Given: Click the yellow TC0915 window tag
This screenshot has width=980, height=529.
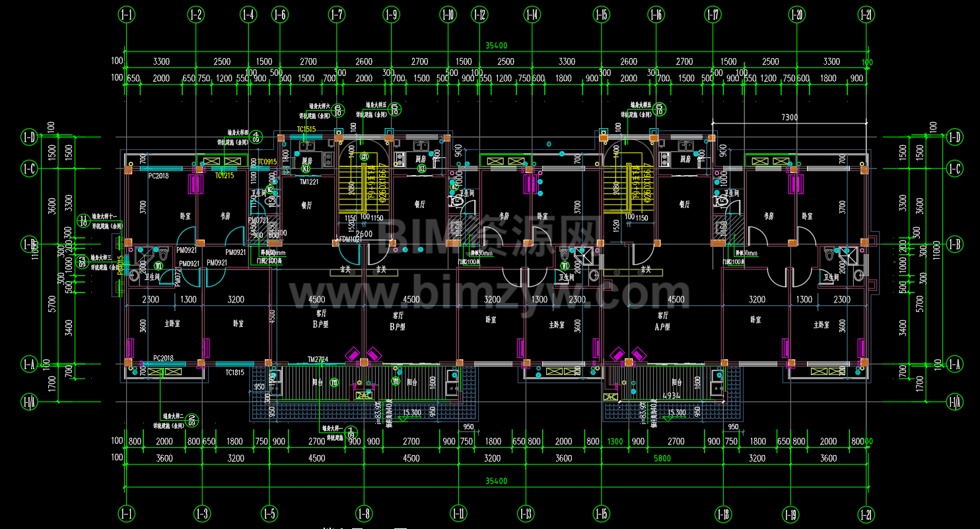Looking at the screenshot, I should (267, 162).
